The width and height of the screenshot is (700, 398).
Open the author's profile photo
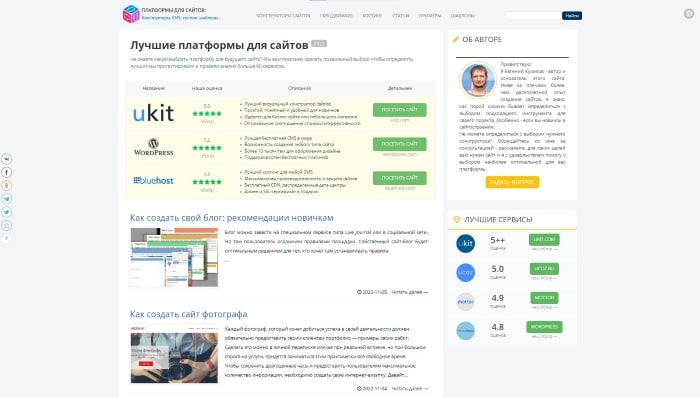478,80
